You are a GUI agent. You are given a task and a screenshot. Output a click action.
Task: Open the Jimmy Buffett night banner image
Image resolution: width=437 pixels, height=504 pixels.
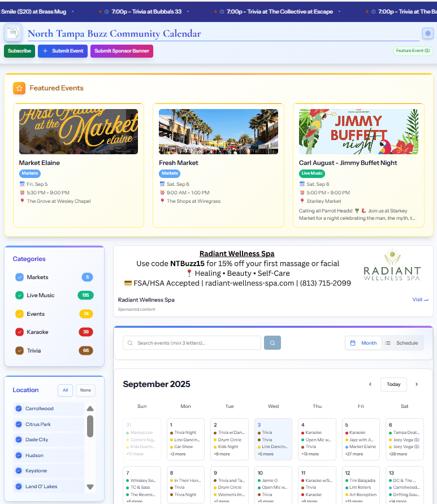(x=358, y=132)
